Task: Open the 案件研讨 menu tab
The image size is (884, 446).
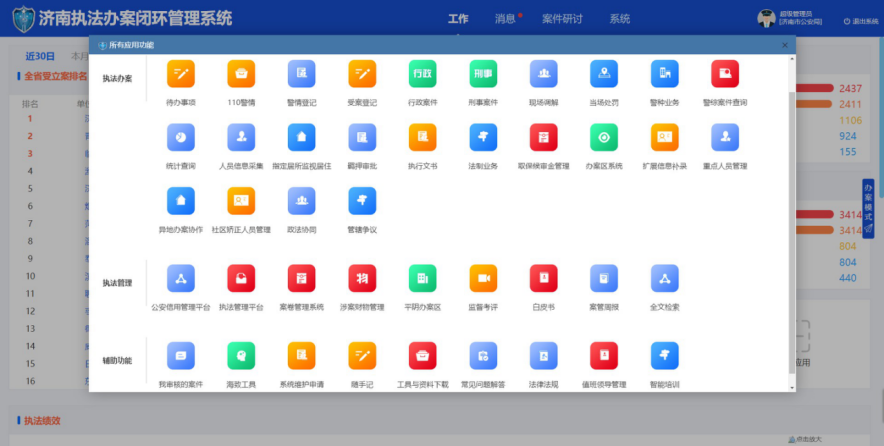Action: pos(562,19)
